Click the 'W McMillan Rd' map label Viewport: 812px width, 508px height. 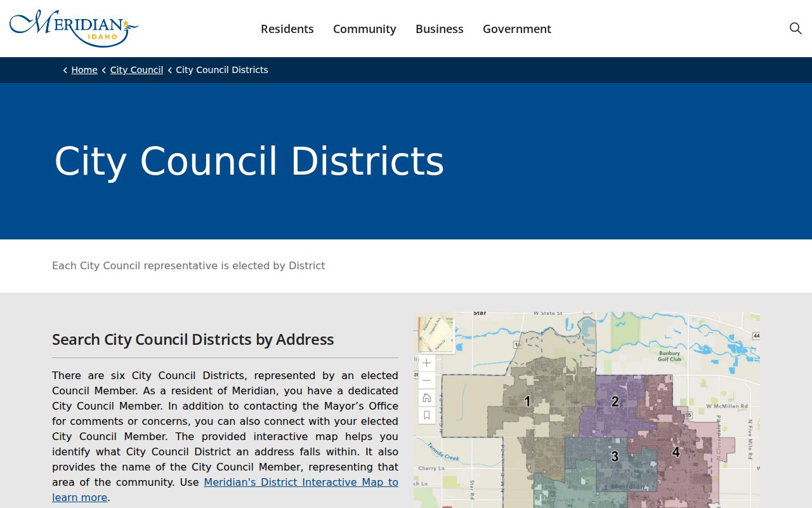point(727,406)
